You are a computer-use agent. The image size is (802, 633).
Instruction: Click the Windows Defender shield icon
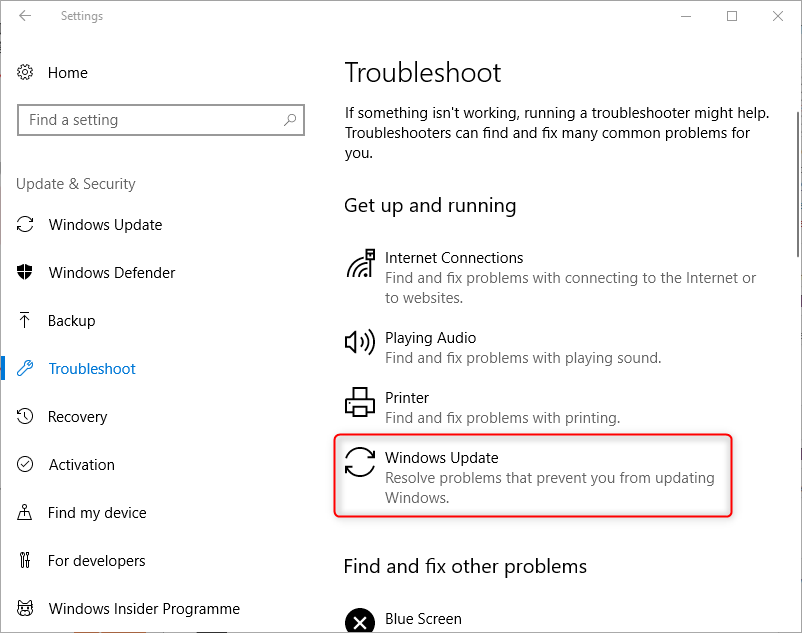coord(26,273)
